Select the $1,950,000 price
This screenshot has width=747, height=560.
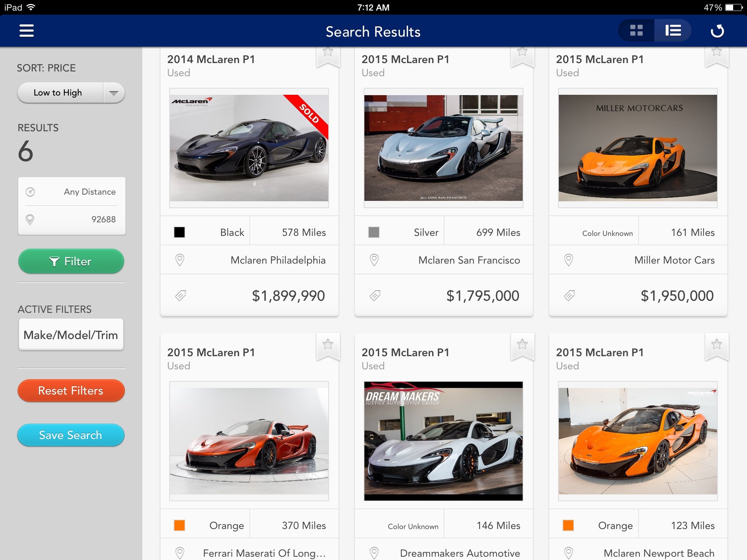[677, 296]
